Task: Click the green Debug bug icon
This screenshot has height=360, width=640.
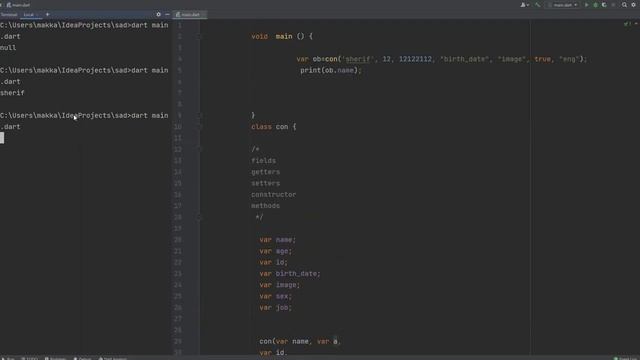Action: coord(596,5)
